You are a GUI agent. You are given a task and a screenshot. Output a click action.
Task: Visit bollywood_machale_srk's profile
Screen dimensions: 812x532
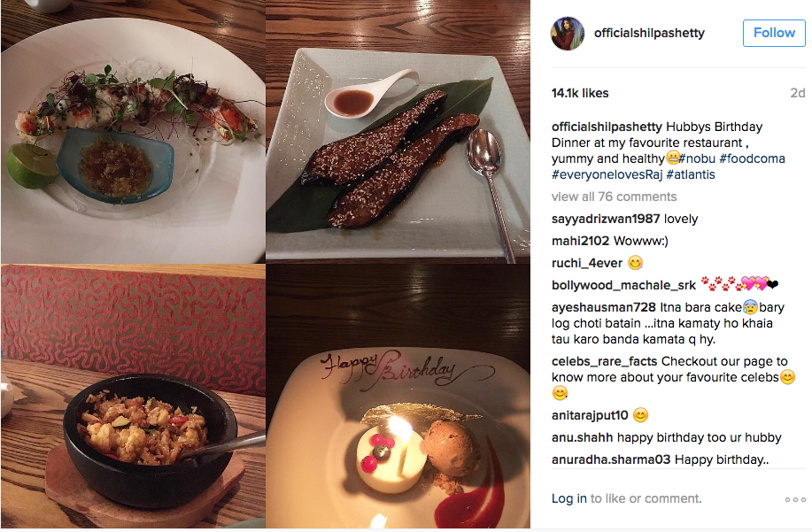(623, 286)
